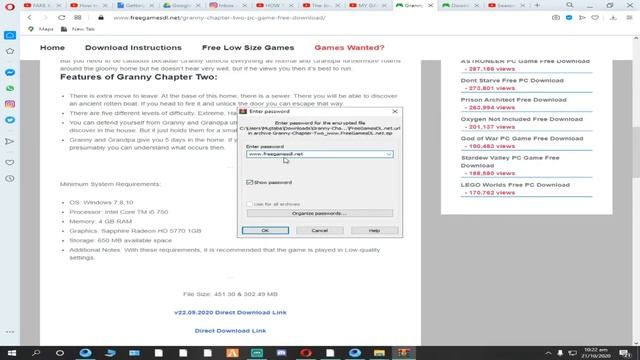The height and width of the screenshot is (360, 640).
Task: Open WhatsApp in Opera sidebar
Action: tap(10, 88)
